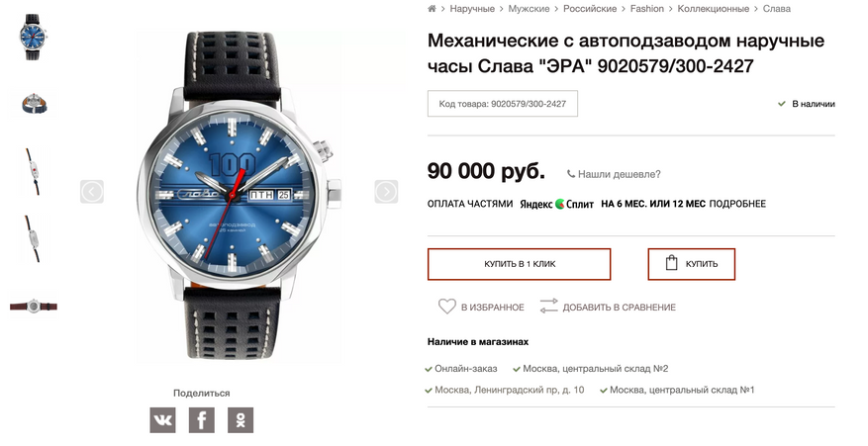Open the Подробнее installment details link
Image resolution: width=868 pixels, height=446 pixels.
tap(737, 204)
